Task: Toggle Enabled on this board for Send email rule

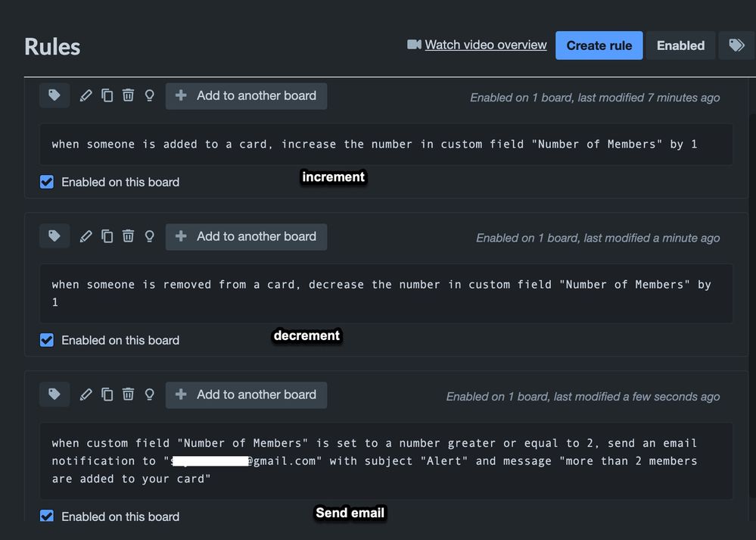Action: click(46, 516)
